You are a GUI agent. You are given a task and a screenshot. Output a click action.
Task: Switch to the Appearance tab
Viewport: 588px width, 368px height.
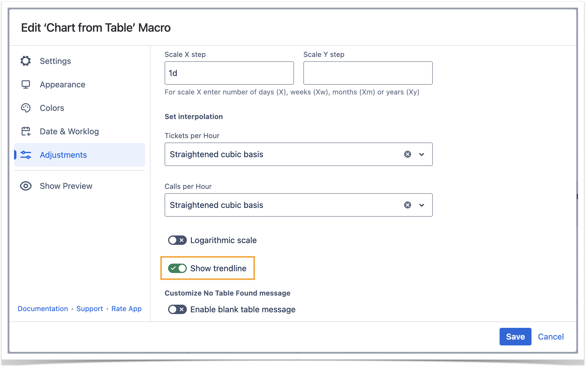pos(62,84)
